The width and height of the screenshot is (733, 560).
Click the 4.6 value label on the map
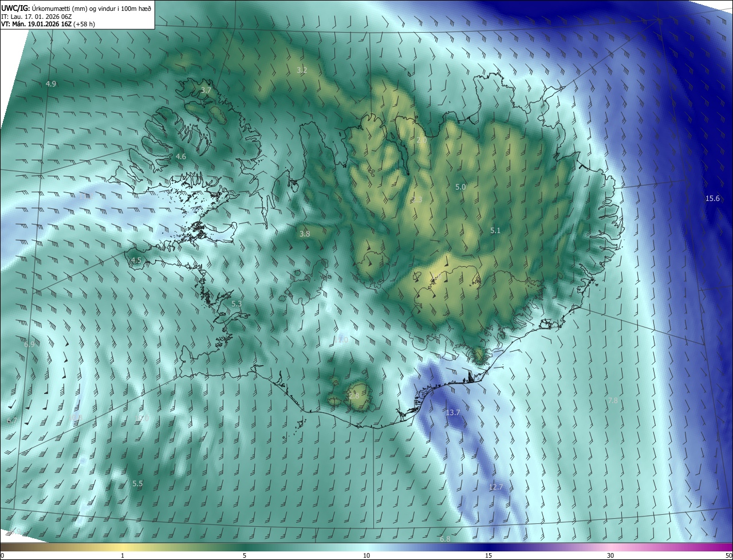tap(181, 156)
